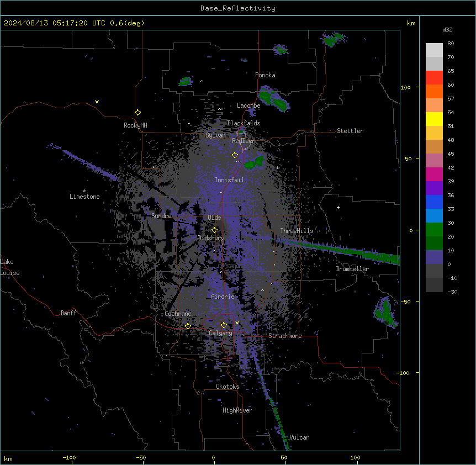This screenshot has height=465, width=476.
Task: Click the ThreeHills label
Action: point(297,231)
